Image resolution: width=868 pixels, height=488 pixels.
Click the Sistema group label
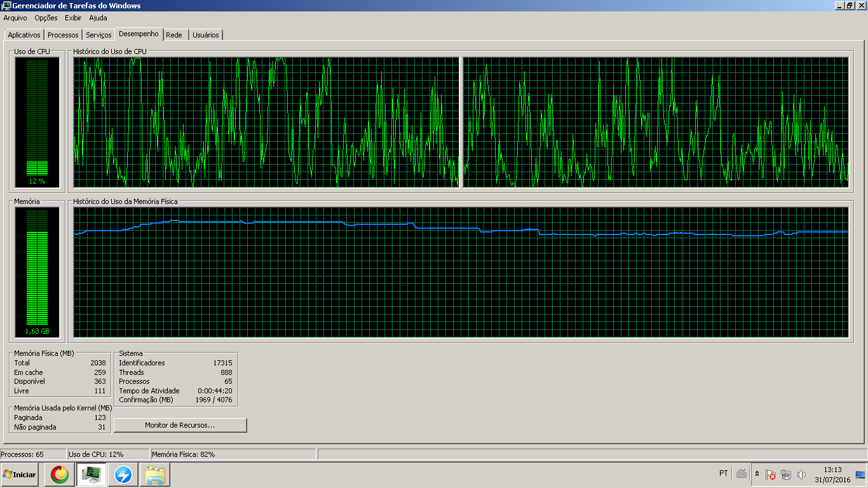131,353
